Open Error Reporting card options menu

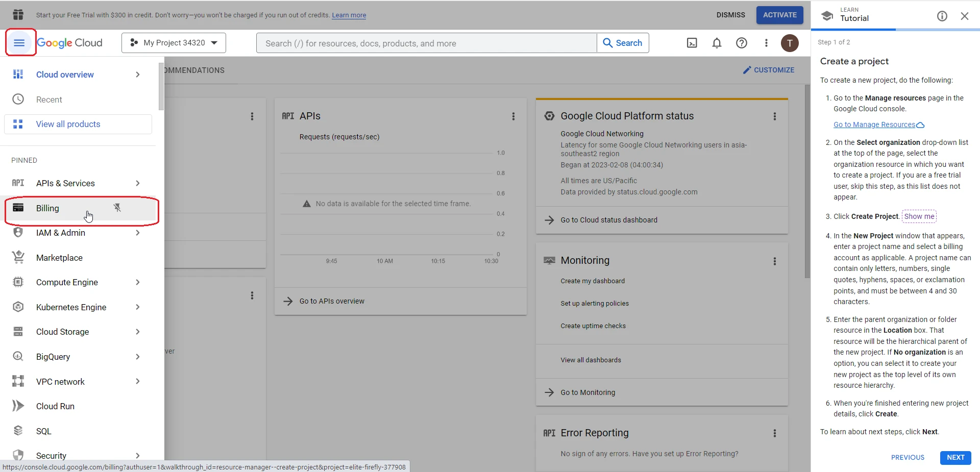[775, 433]
